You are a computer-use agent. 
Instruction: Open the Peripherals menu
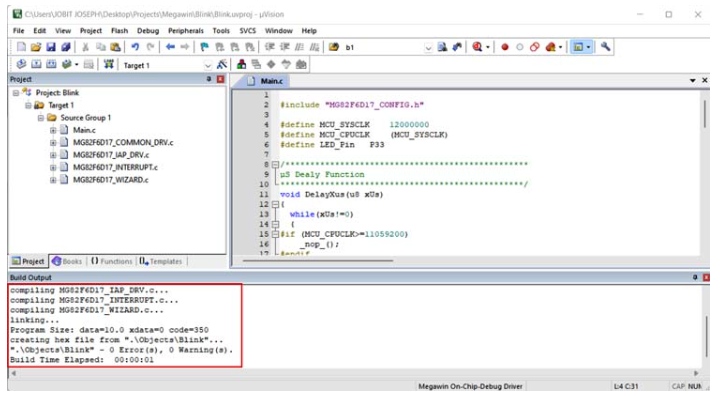pyautogui.click(x=186, y=31)
